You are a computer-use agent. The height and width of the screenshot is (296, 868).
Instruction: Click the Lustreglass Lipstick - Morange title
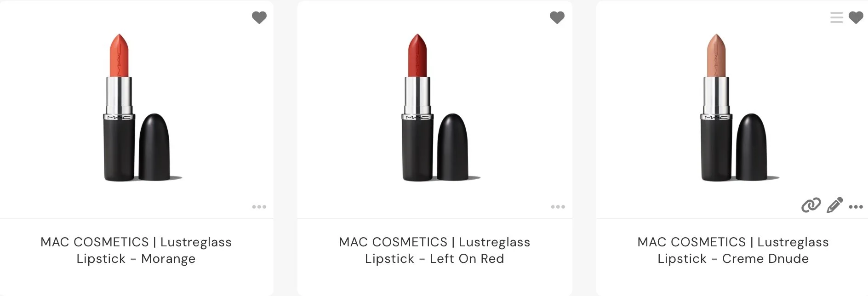[x=136, y=250]
